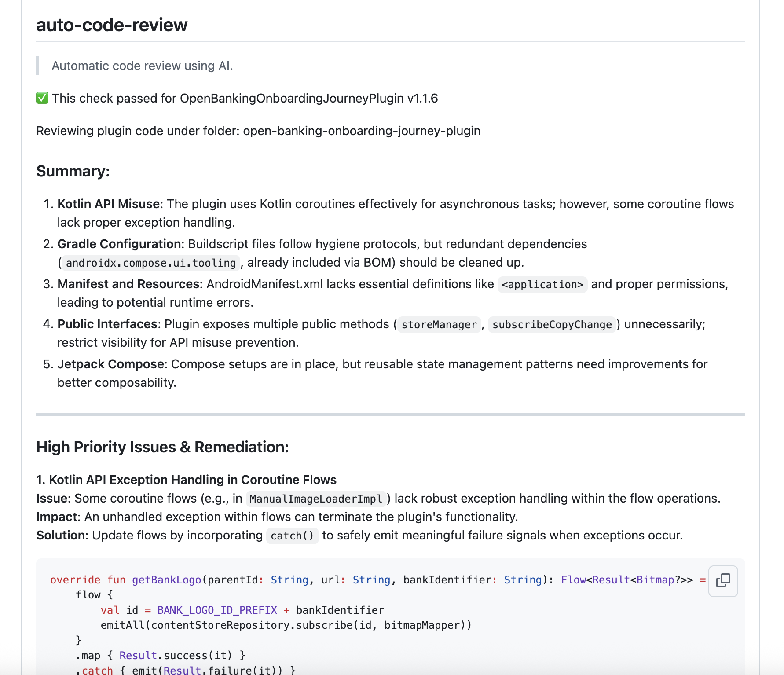
Task: Select the androidx.compose.ui.tooling code chip
Action: pos(150,263)
